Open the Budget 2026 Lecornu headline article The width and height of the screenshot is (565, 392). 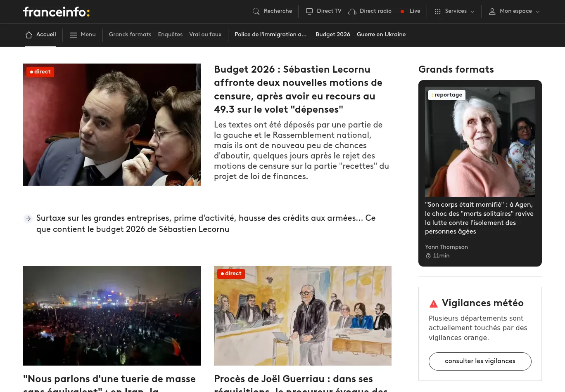coord(298,90)
